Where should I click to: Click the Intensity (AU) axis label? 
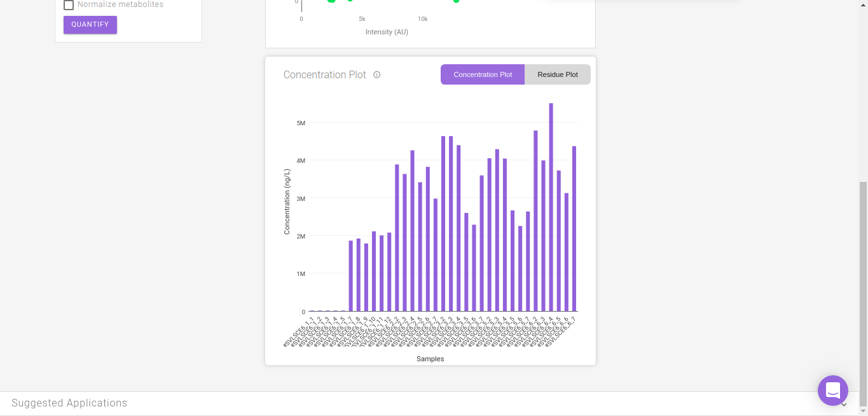[x=387, y=32]
